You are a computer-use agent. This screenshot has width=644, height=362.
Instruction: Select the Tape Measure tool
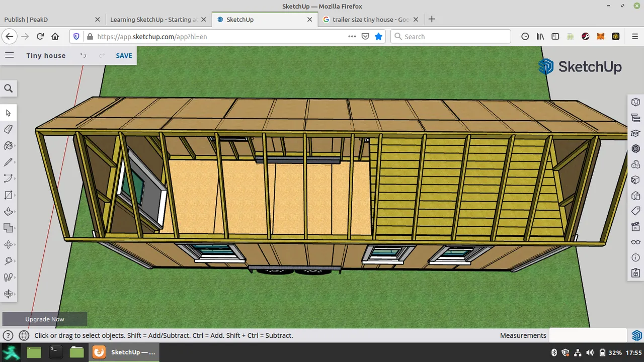[x=9, y=261]
